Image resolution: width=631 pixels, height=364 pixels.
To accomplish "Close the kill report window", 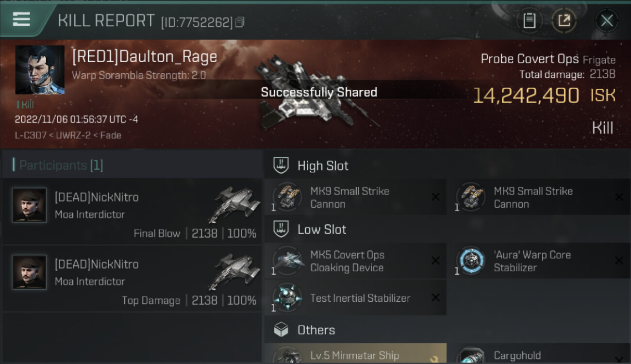I will coord(607,21).
